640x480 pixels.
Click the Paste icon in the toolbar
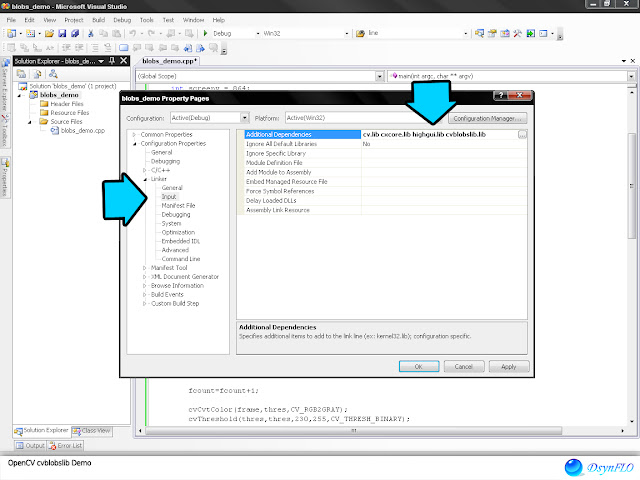tap(116, 33)
